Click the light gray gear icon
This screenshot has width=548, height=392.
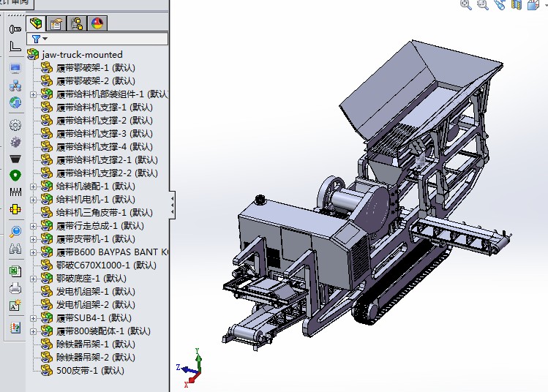[15, 125]
